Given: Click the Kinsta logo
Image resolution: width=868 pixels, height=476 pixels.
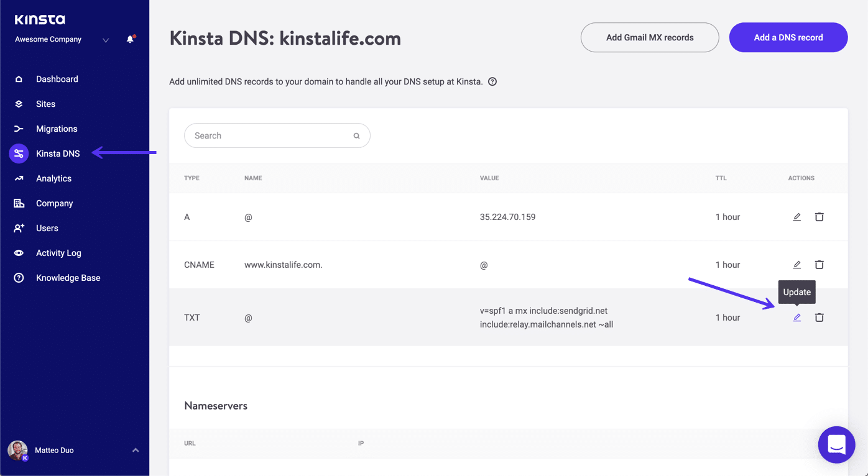Looking at the screenshot, I should (x=40, y=20).
